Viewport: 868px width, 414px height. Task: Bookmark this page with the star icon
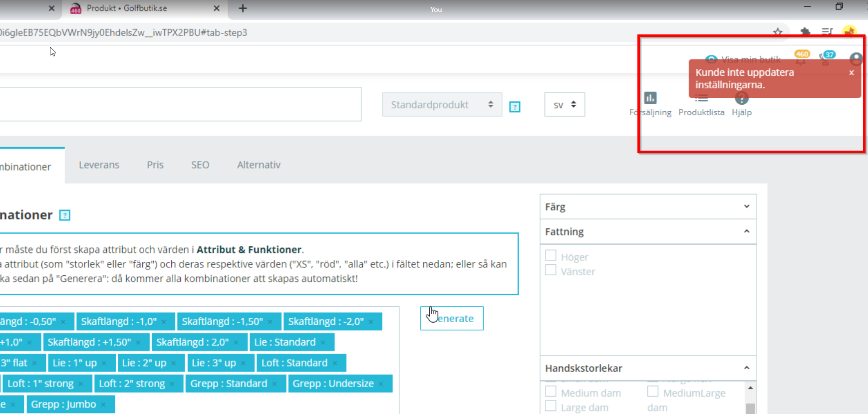point(778,32)
